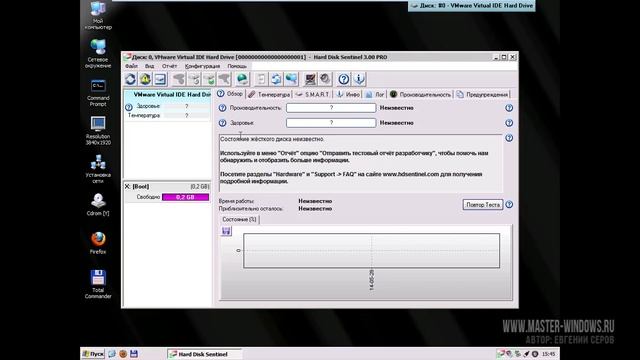Open Установка сети desktop icon
640x360 pixels.
(98, 169)
